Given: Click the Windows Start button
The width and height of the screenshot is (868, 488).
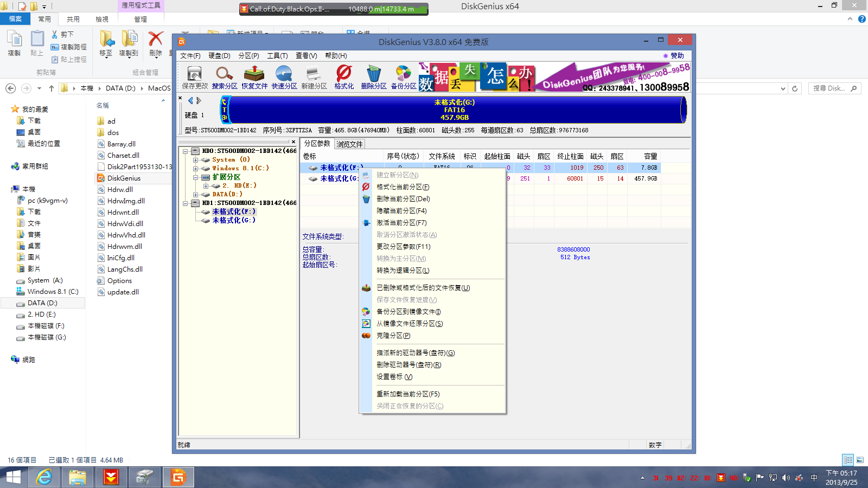Looking at the screenshot, I should point(13,477).
